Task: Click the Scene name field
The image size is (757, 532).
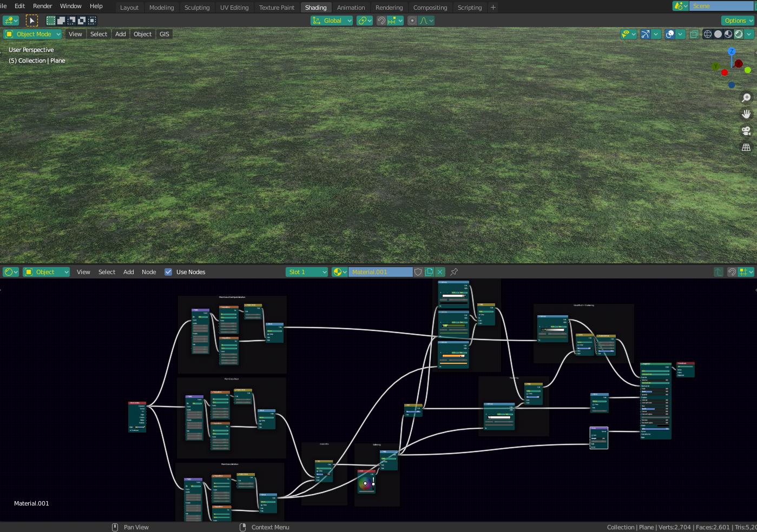Action: click(722, 6)
